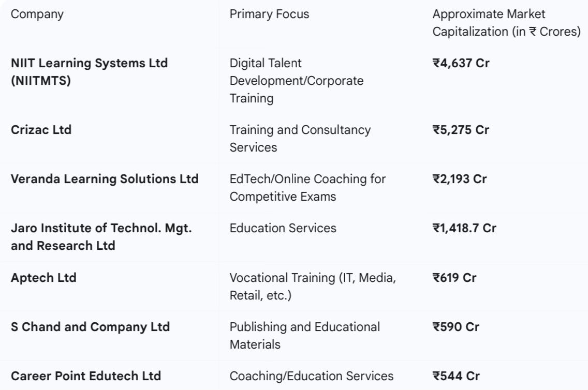The image size is (588, 390).
Task: Select Career Point Edutech Ltd name
Action: point(86,376)
